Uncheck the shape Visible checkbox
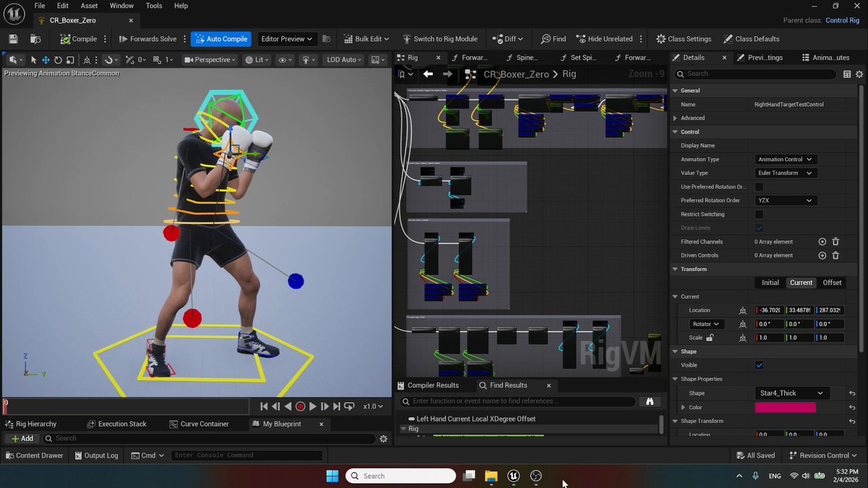The height and width of the screenshot is (488, 868). [759, 365]
